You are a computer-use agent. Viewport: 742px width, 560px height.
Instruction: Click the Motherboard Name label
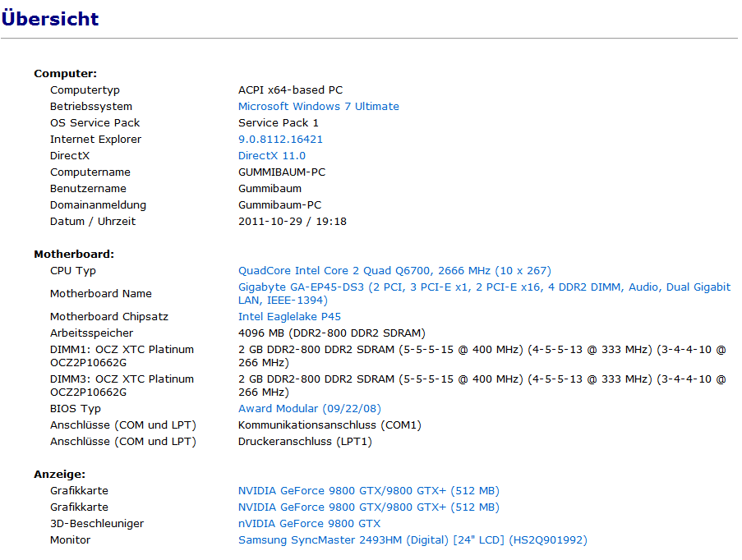[x=101, y=294]
